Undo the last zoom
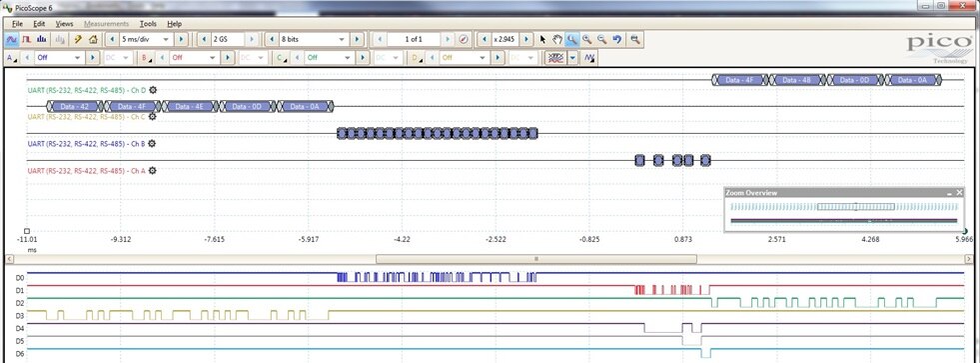This screenshot has width=980, height=363. click(617, 39)
